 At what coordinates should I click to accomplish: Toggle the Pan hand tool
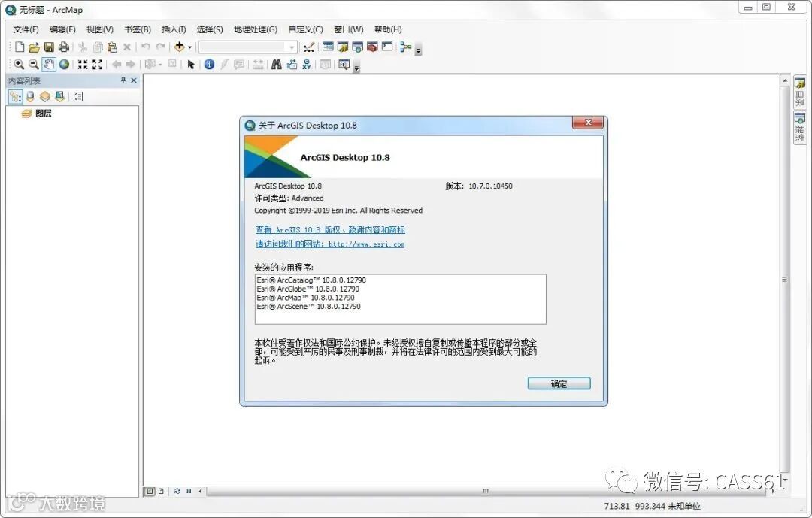click(49, 64)
